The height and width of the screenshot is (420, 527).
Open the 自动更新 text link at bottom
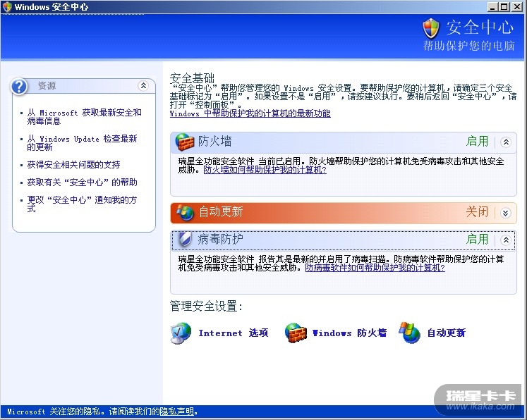click(x=447, y=333)
